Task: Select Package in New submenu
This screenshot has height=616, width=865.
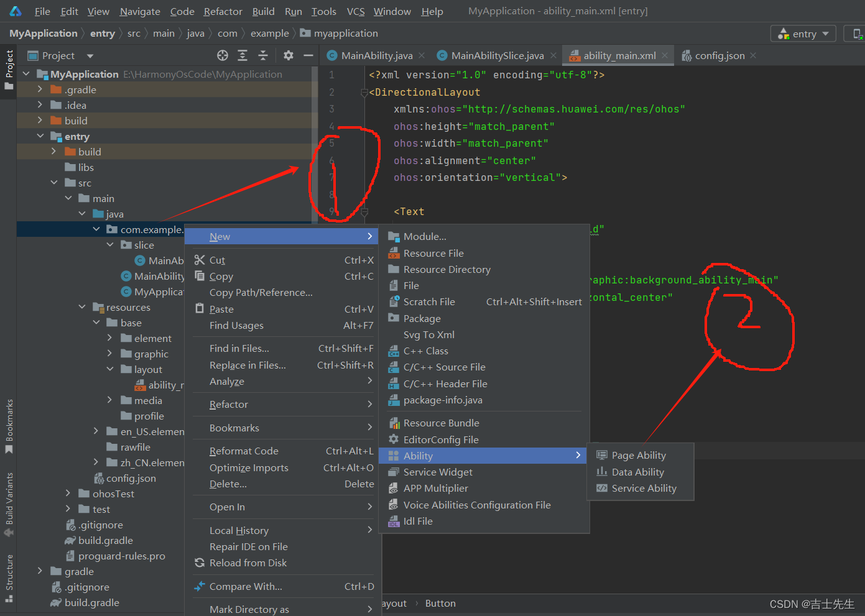Action: [x=484, y=318]
